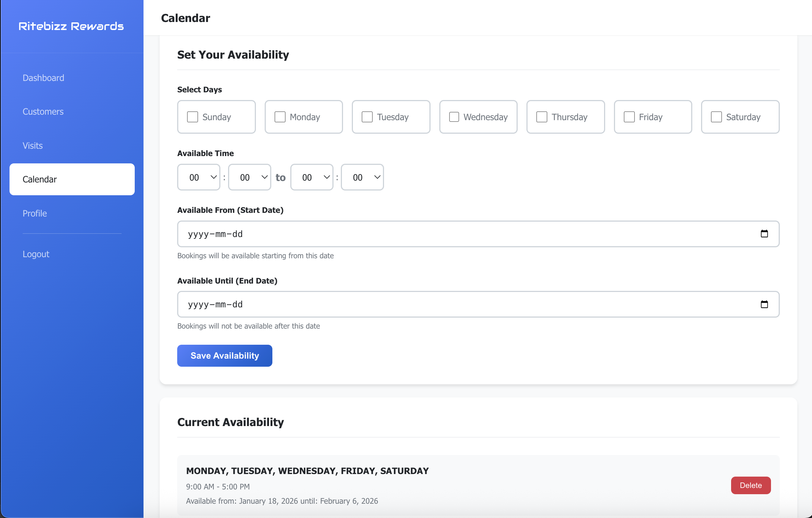Open the start minute dropdown
Screen dimensions: 812x518
[x=250, y=177]
